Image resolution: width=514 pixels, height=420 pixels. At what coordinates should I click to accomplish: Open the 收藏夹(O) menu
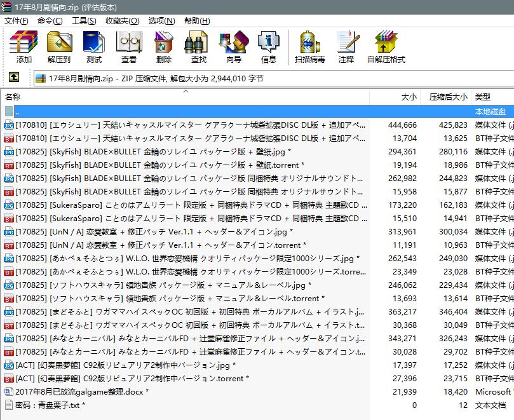point(122,21)
